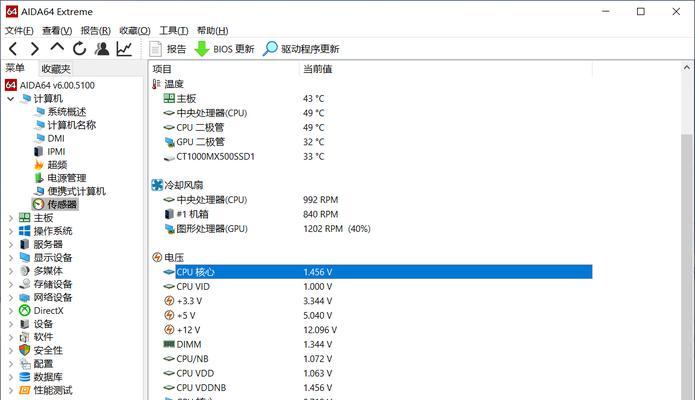
Task: Open the 收藏(O) menu
Action: [x=135, y=31]
